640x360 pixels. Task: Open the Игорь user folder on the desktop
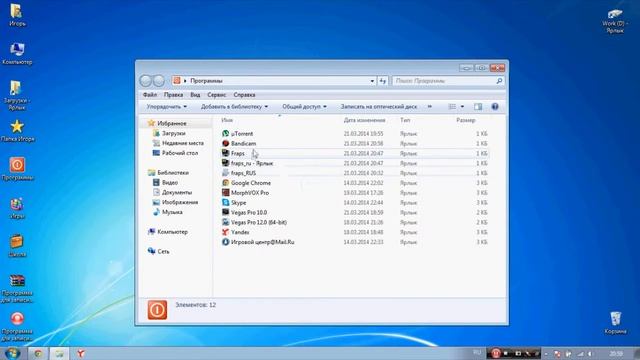click(17, 15)
